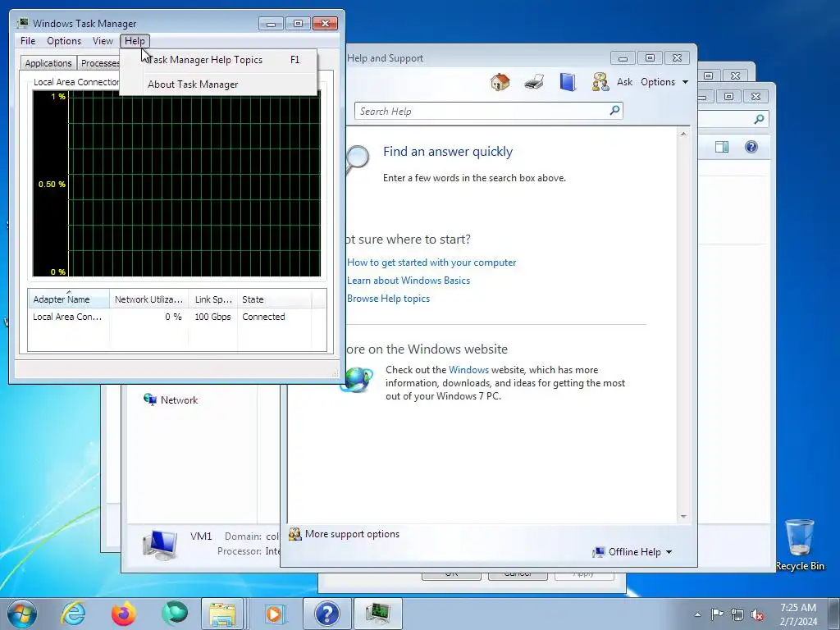Open Windows Explorer folder taskbar button

[x=222, y=614]
